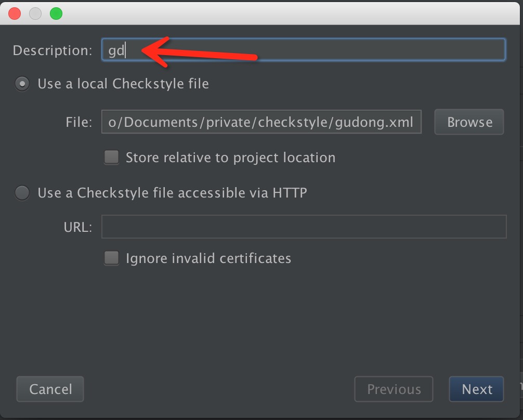Click the 'Use a Checkstyle file accessible via HTTP' text
This screenshot has width=523, height=420.
pos(172,193)
